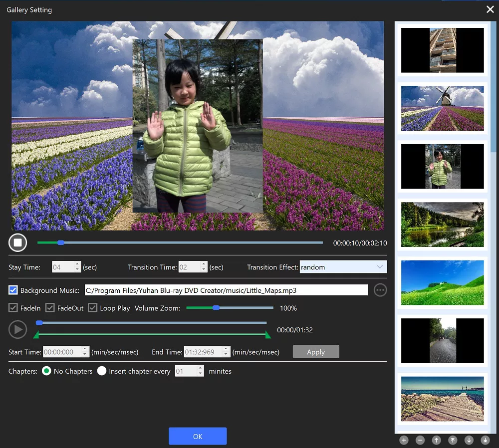Select Insert chapter every radio button
Viewport: 499px width, 448px height.
pos(102,371)
